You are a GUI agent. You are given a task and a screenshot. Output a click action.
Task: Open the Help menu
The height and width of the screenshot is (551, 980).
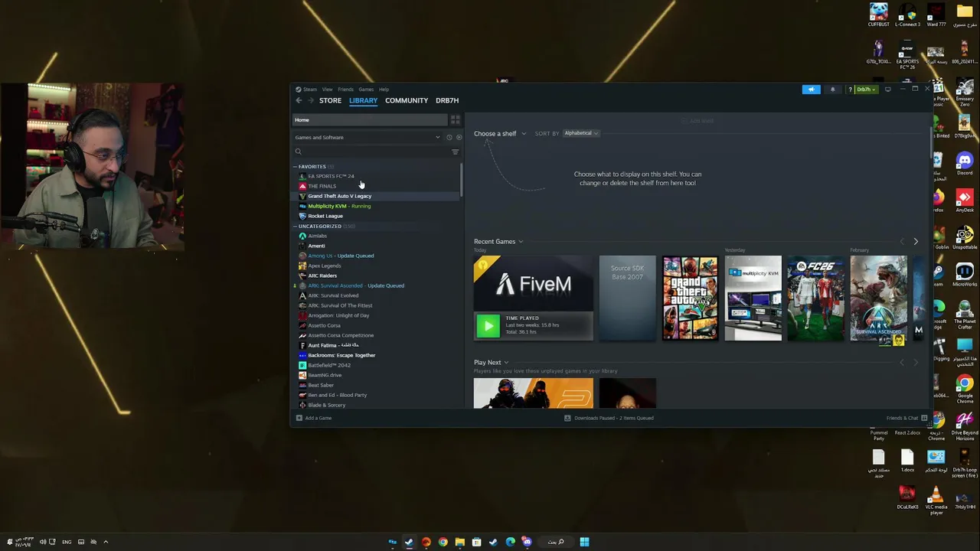click(384, 90)
